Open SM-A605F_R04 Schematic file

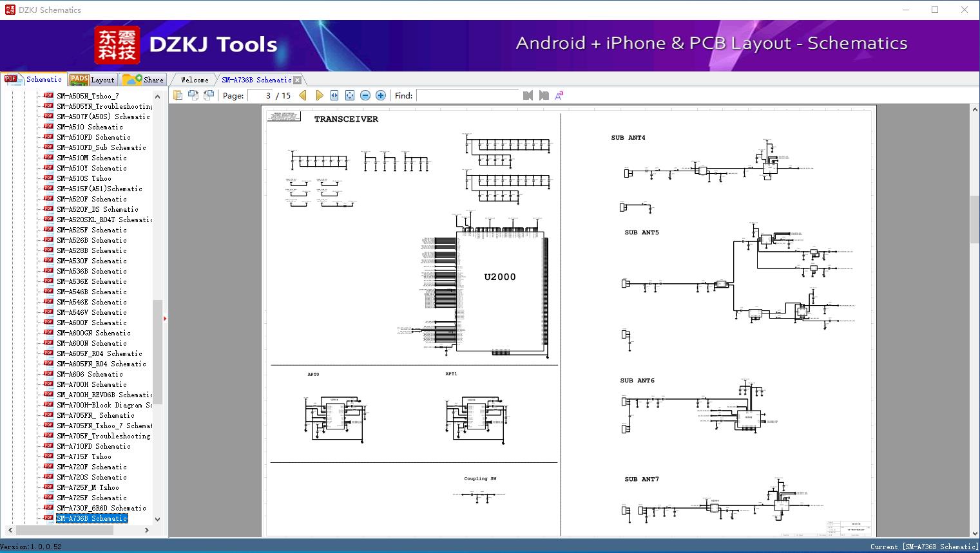point(99,353)
